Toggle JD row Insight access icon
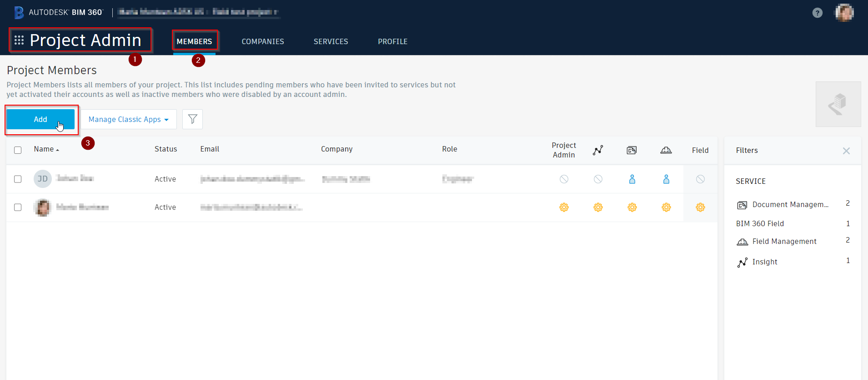This screenshot has width=868, height=380. pyautogui.click(x=598, y=179)
